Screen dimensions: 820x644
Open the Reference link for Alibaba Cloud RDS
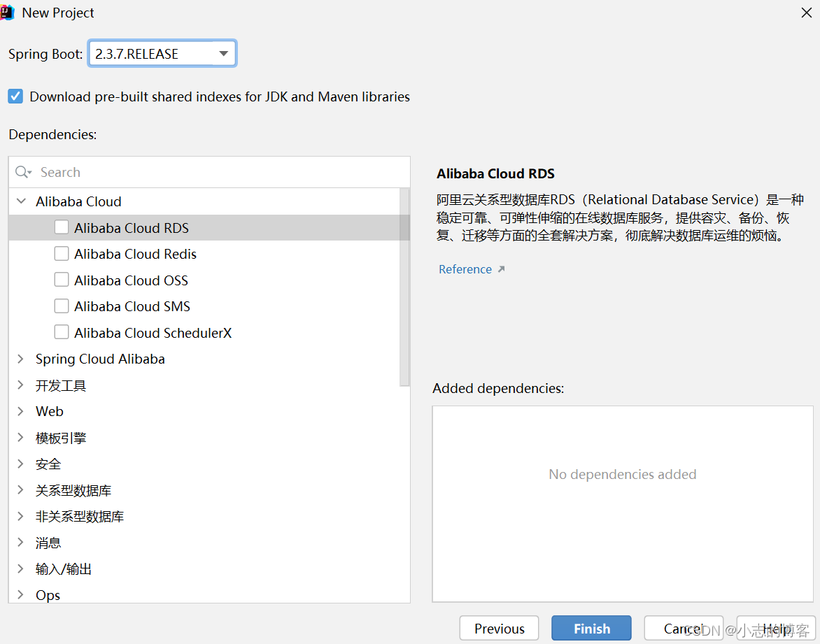pos(465,269)
